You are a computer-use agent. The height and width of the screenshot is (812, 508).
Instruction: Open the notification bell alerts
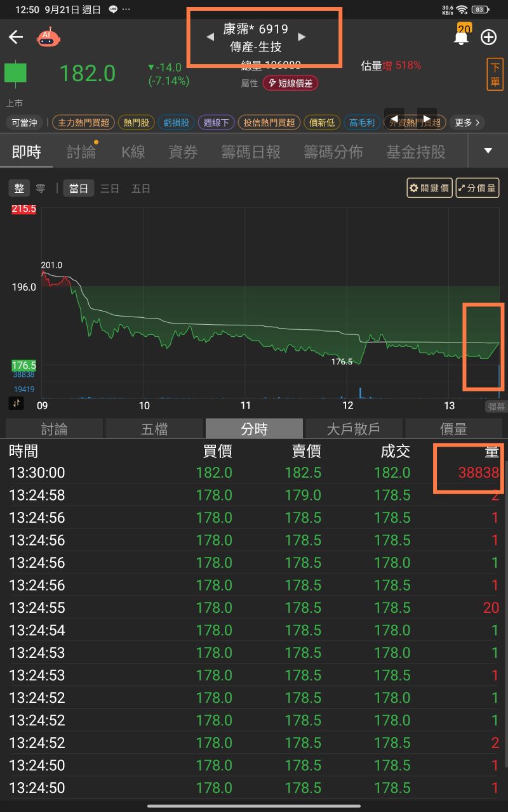click(462, 37)
